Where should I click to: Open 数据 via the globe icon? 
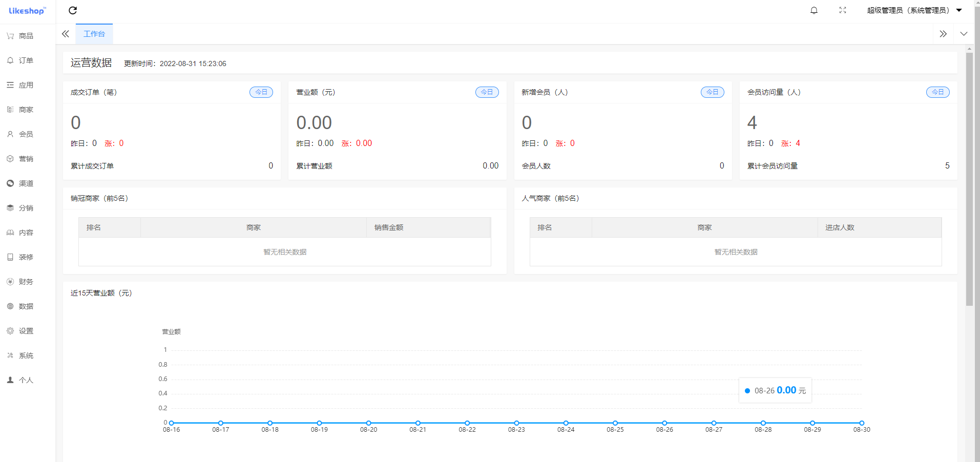pyautogui.click(x=10, y=306)
